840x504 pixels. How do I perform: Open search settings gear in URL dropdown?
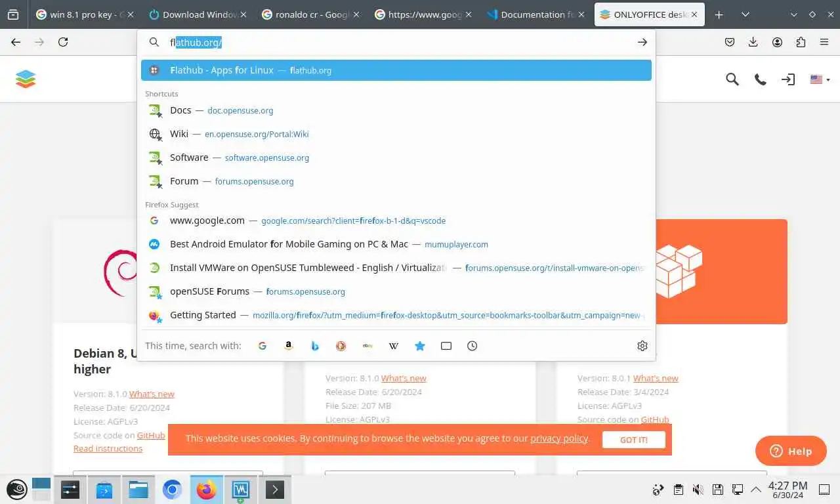point(642,346)
